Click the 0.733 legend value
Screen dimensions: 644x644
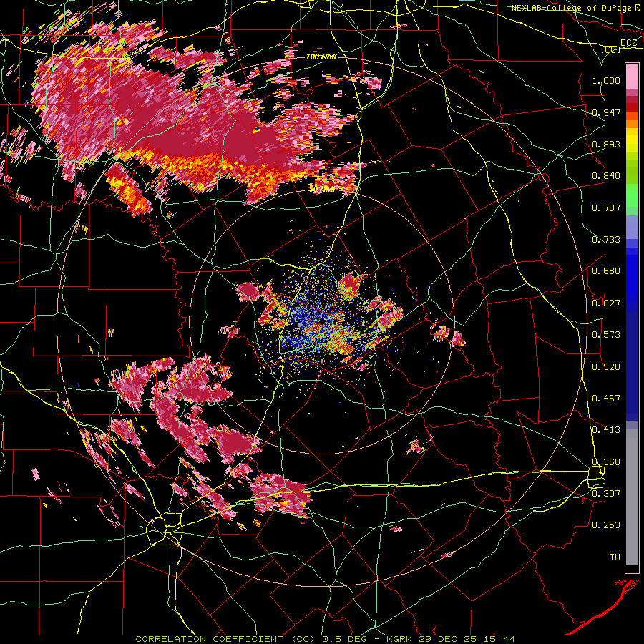606,240
